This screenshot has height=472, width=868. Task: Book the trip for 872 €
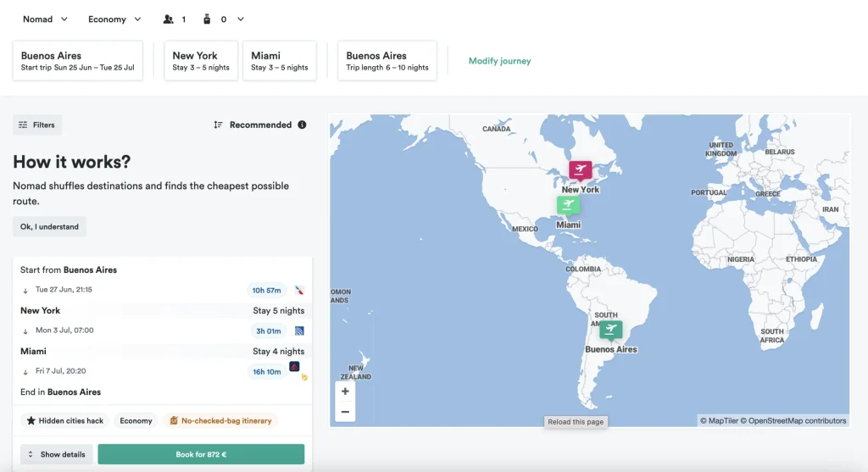(x=201, y=454)
